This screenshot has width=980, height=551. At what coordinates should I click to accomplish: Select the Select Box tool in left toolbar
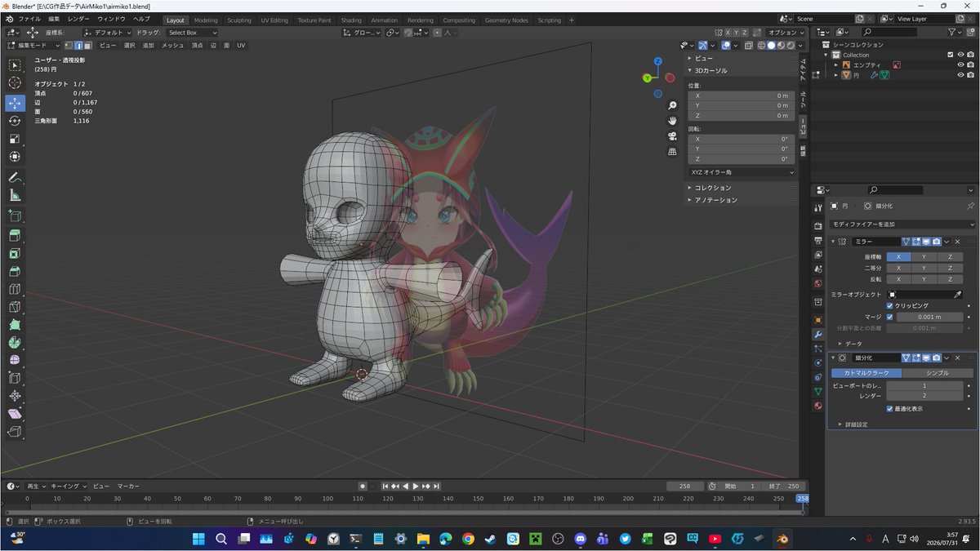15,65
